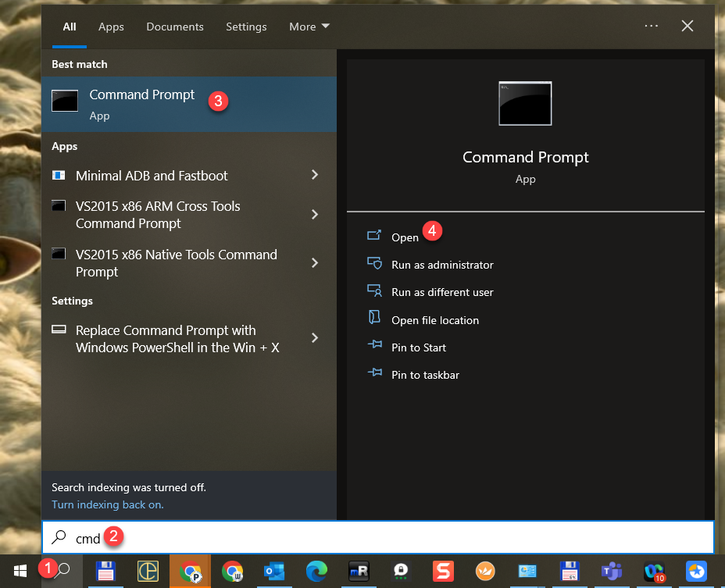Expand VS2015 x86 ARM Cross Tools arrow
Viewport: 725px width, 588px height.
315,215
